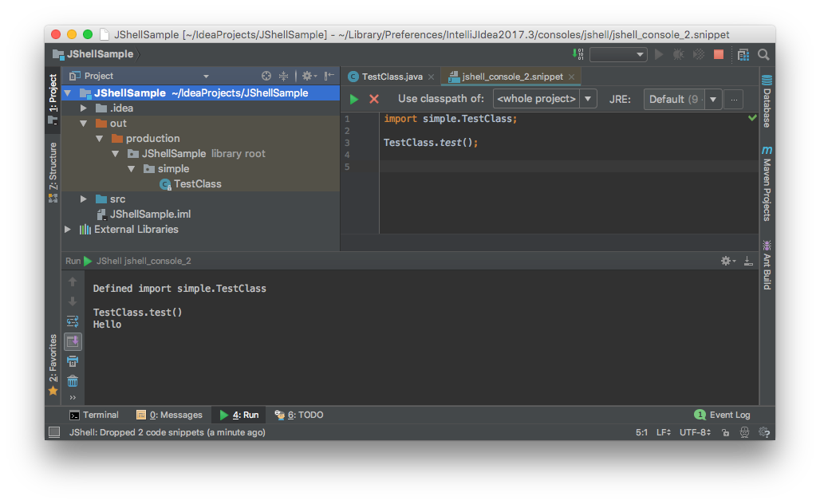Toggle the 1: Project side panel button

[x=53, y=98]
